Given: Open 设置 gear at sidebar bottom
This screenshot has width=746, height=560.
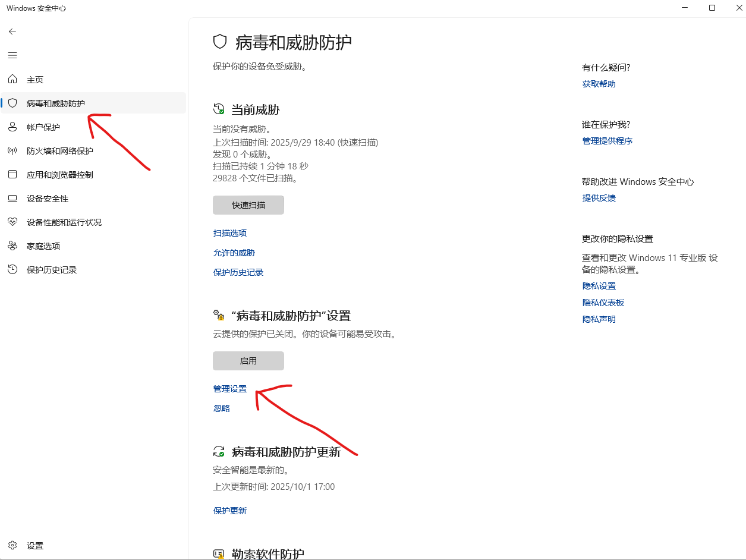Looking at the screenshot, I should tap(12, 546).
